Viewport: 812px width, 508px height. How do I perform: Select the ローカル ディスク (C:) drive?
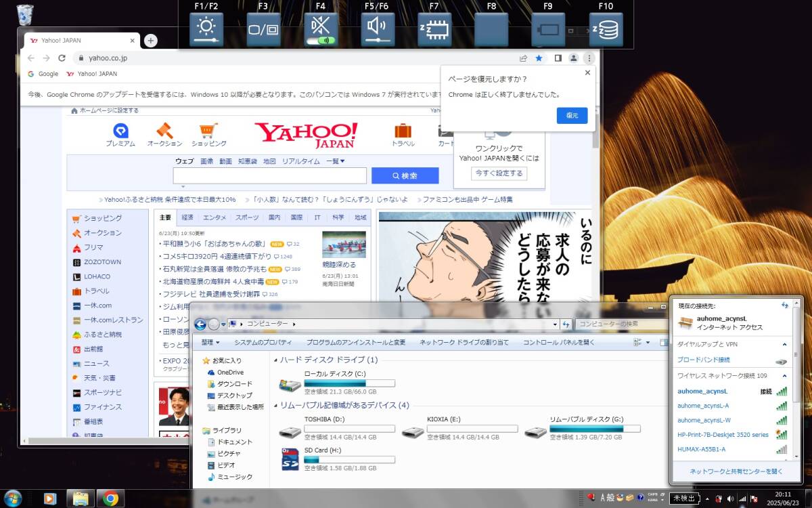click(337, 383)
